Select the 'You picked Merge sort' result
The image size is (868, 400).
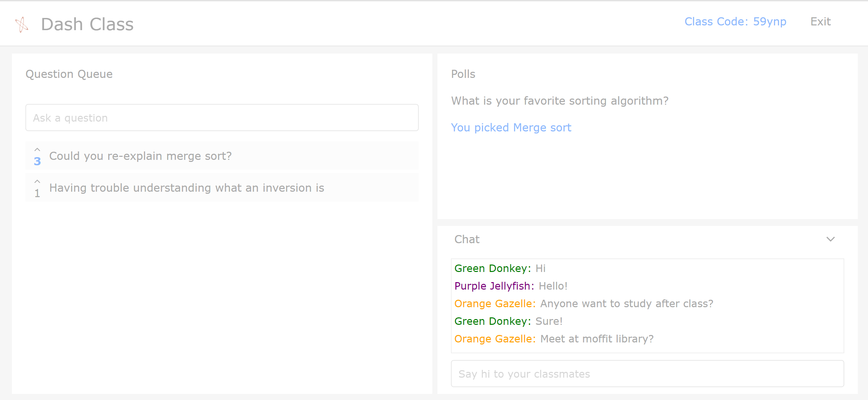point(511,128)
